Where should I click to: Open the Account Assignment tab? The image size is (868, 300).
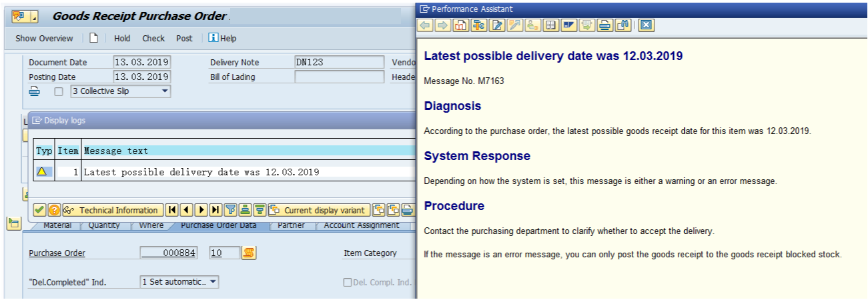pyautogui.click(x=361, y=225)
